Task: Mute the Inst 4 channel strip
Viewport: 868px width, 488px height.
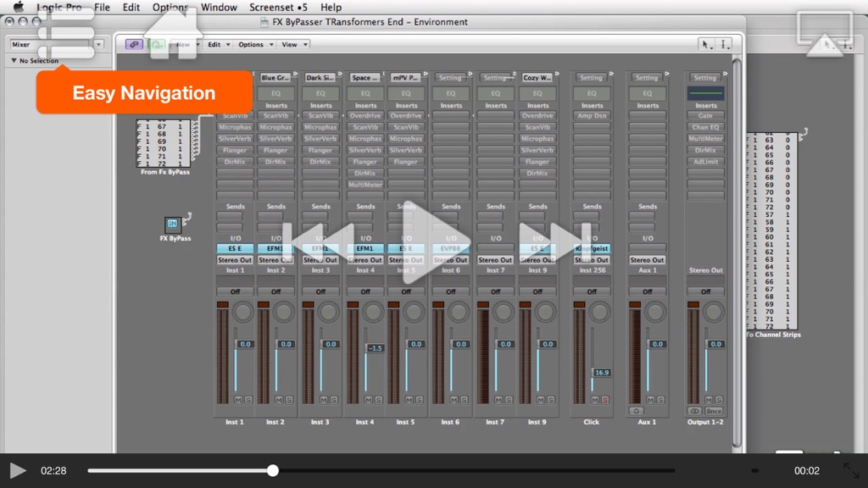Action: (369, 400)
